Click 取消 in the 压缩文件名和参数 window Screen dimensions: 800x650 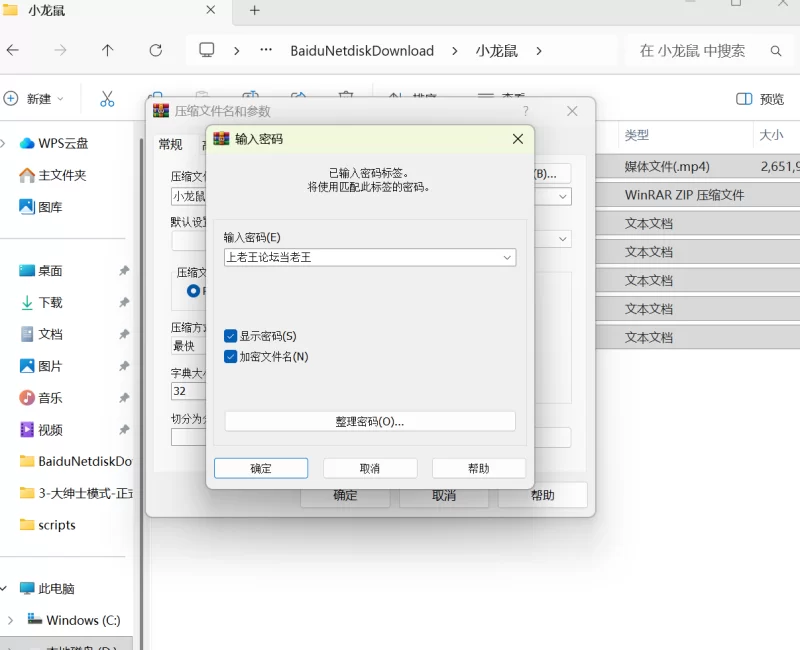pyautogui.click(x=444, y=495)
